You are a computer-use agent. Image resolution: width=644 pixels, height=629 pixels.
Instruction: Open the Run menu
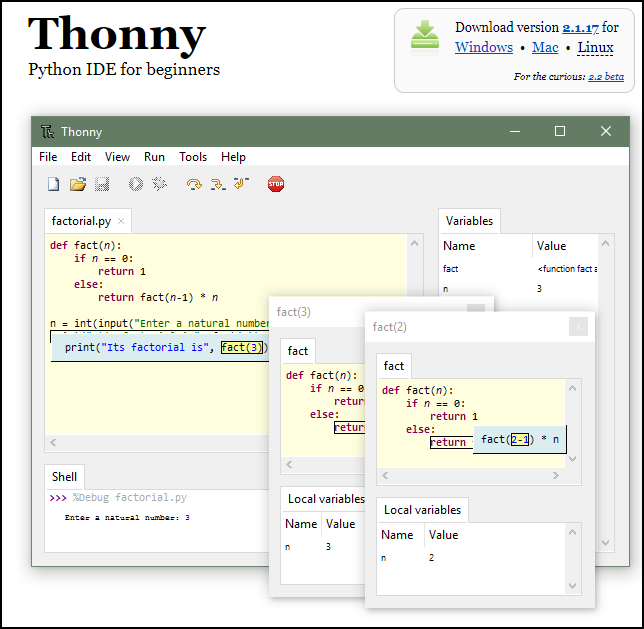tap(154, 157)
